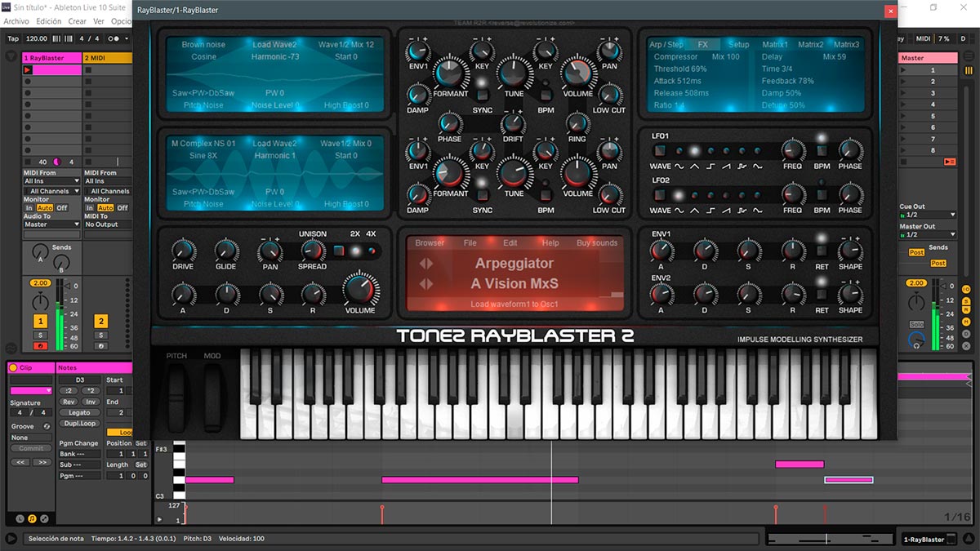Open All Channels dropdown on RayBlaster track
Image resolution: width=980 pixels, height=551 pixels.
[51, 191]
